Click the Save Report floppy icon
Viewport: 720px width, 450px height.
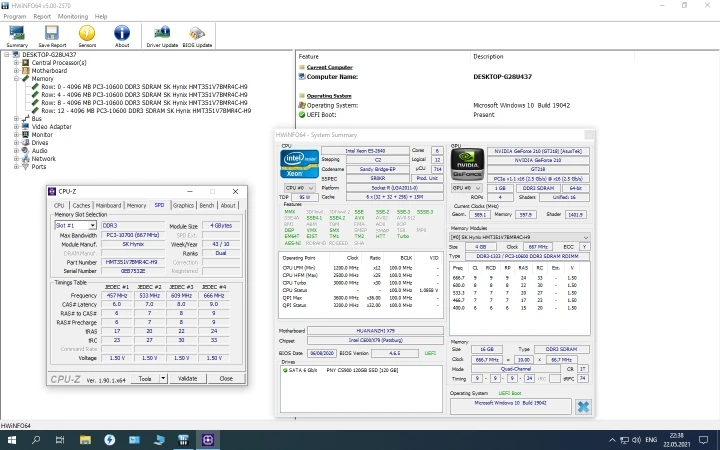[51, 35]
